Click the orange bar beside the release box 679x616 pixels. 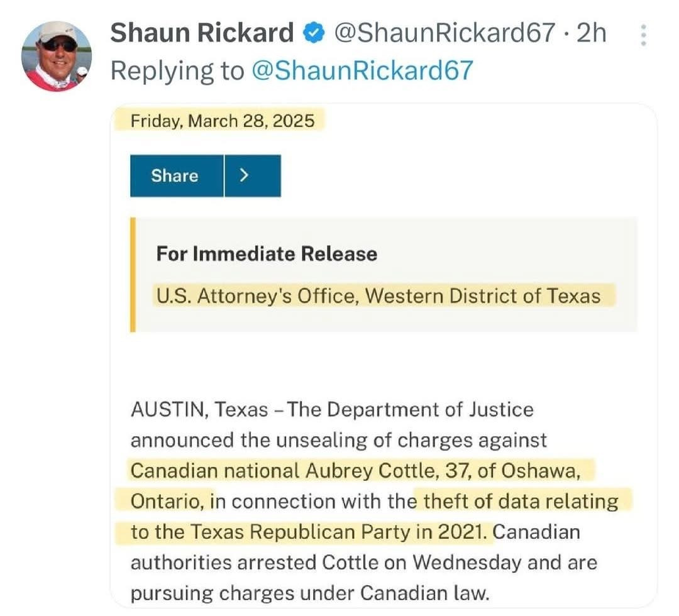pyautogui.click(x=133, y=274)
